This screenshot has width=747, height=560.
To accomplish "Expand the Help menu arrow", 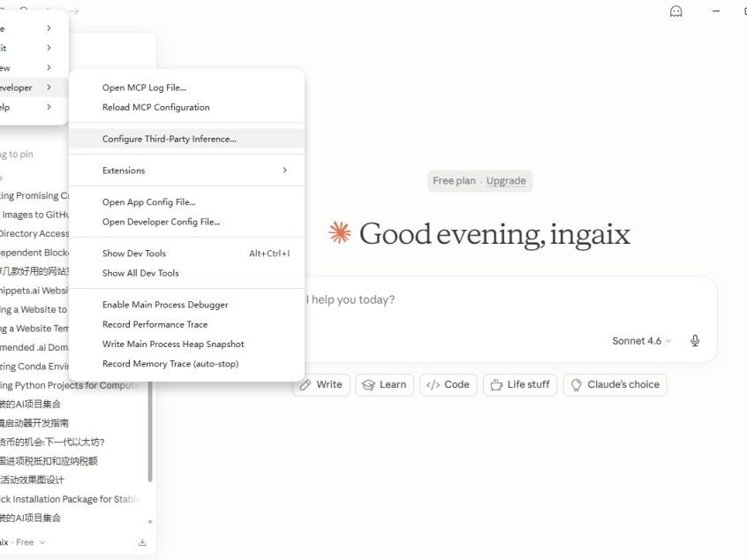I will point(49,107).
